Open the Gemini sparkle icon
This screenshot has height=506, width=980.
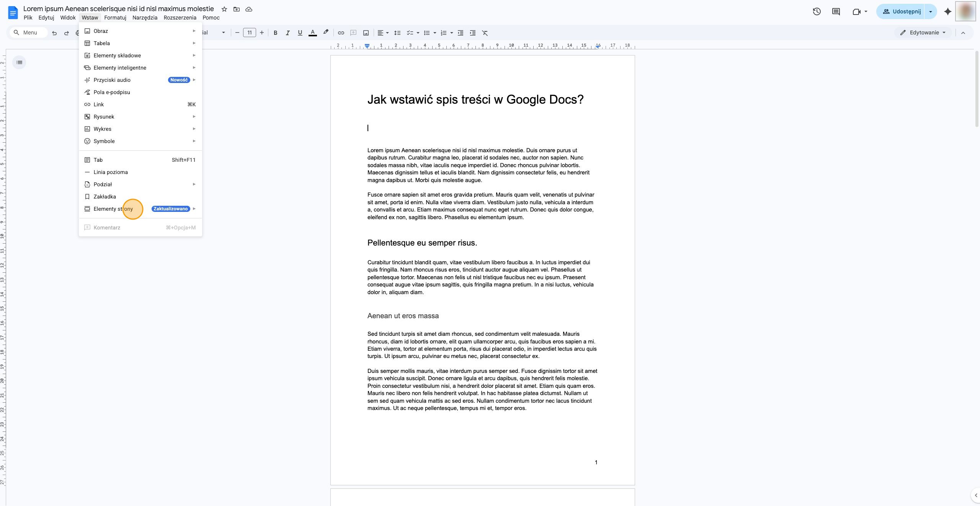tap(947, 11)
